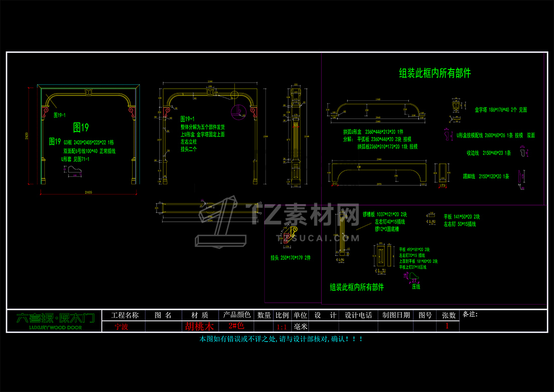Select the 压线 molding profile label
554x392 pixels.
click(x=416, y=287)
